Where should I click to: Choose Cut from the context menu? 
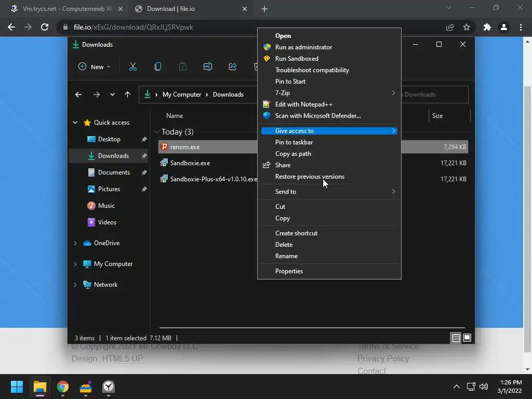[329, 207]
